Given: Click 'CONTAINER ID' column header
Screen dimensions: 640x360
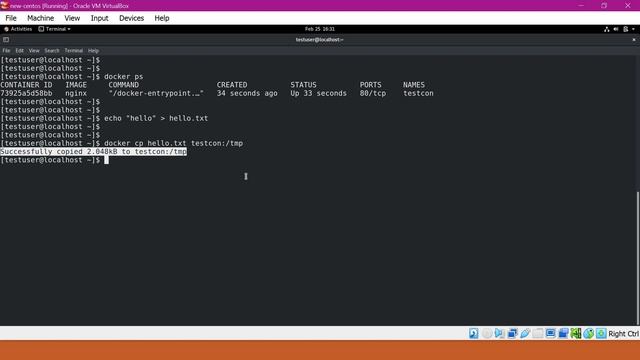Looking at the screenshot, I should [26, 85].
